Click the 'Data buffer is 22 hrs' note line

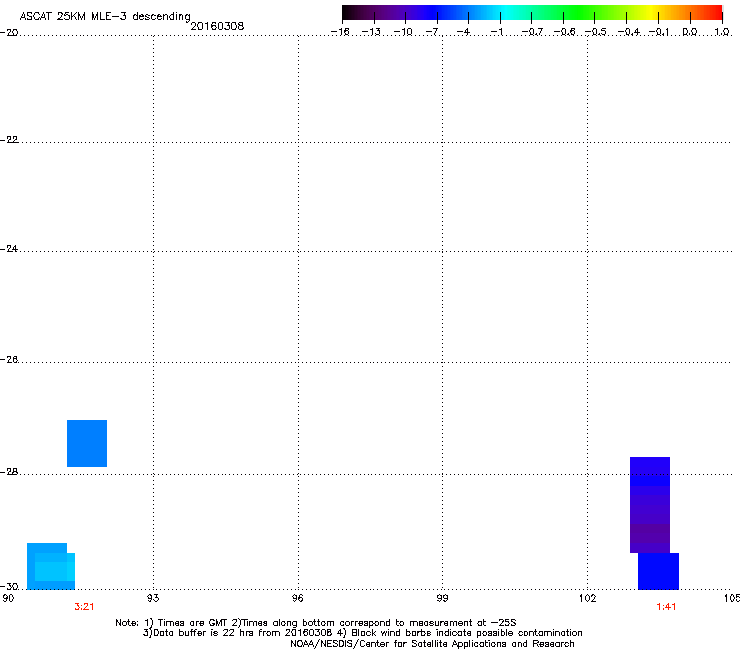point(362,633)
